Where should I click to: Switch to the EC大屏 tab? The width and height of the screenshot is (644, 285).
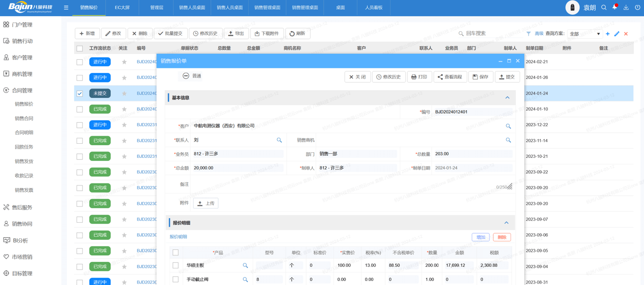[122, 8]
